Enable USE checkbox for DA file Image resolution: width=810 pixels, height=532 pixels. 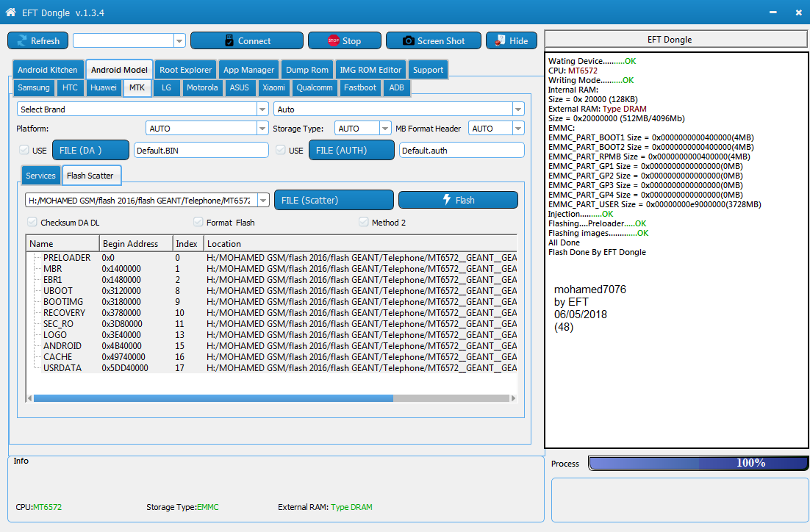(24, 150)
